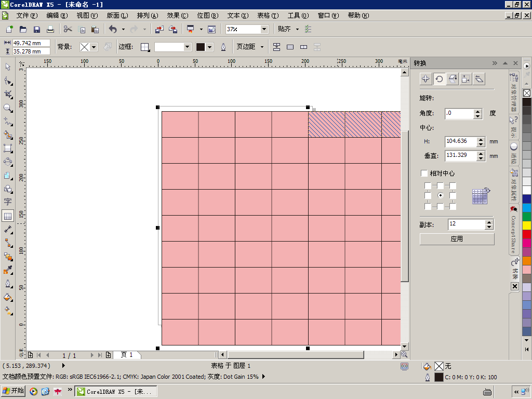Select the Text tool in toolbox

point(8,202)
